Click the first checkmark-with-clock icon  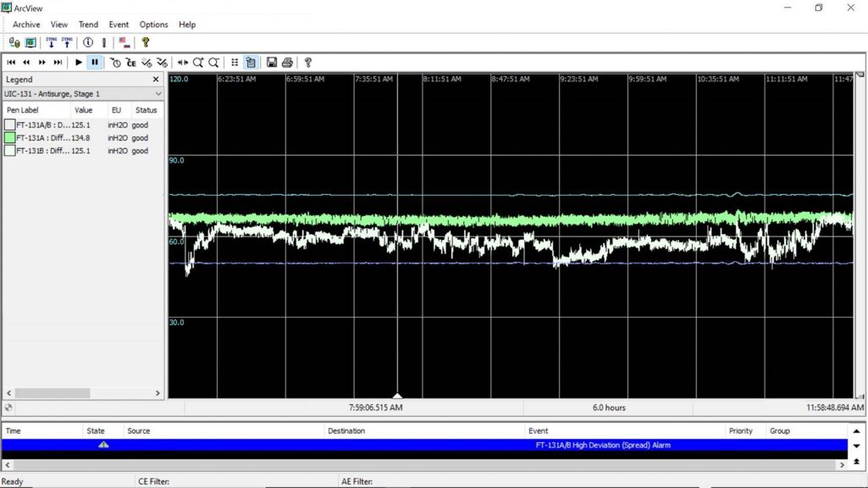pyautogui.click(x=147, y=63)
